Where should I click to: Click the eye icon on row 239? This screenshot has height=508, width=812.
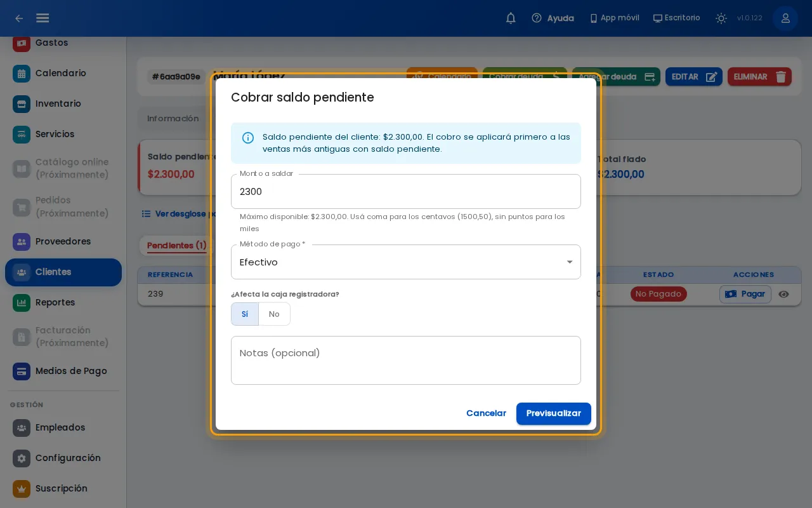pyautogui.click(x=784, y=294)
